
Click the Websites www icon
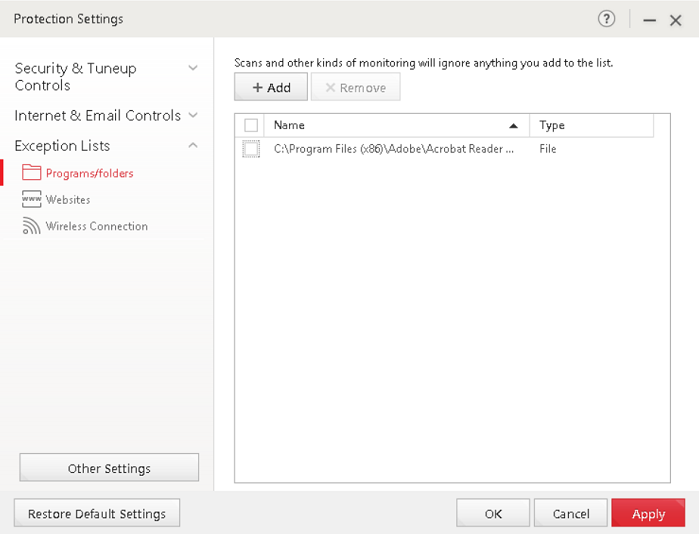31,200
